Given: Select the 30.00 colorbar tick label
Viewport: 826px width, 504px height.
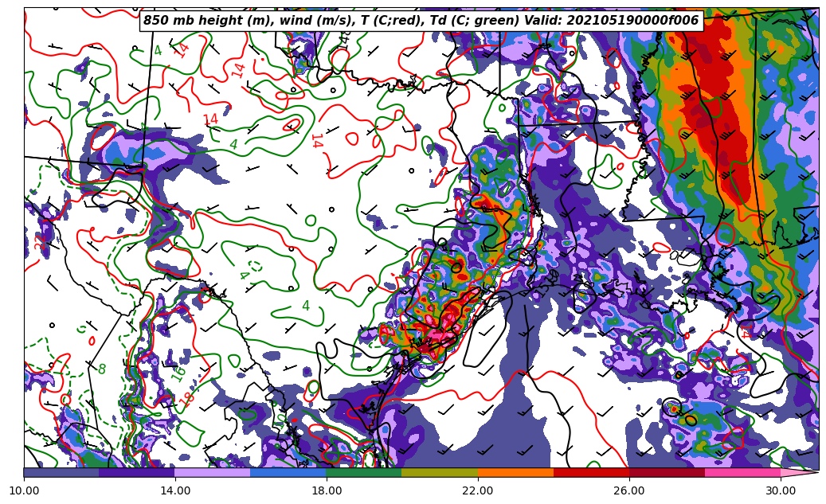Looking at the screenshot, I should click(x=781, y=490).
